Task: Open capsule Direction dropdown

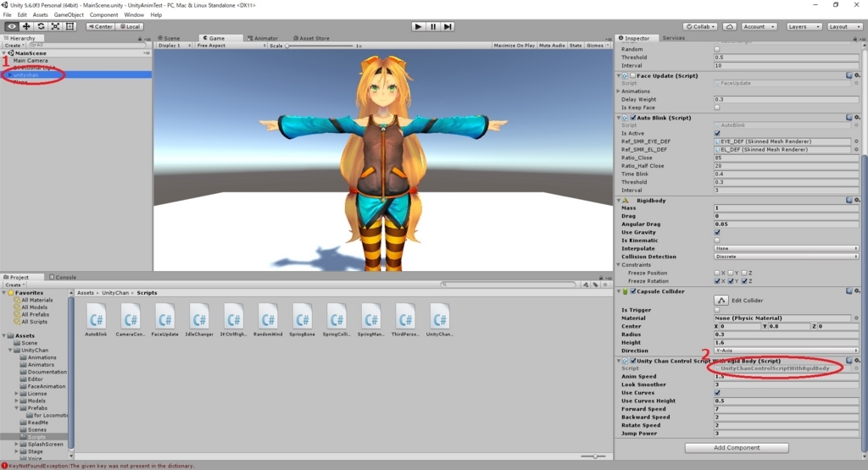Action: tap(787, 351)
